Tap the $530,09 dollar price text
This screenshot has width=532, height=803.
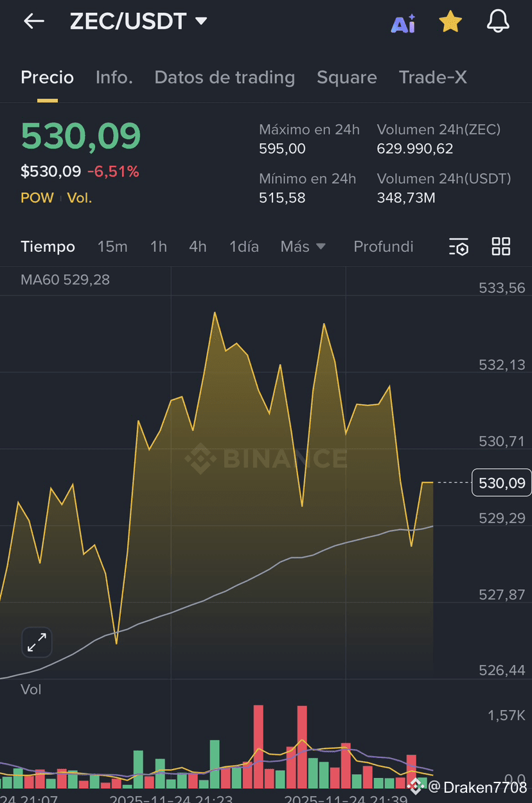click(51, 172)
